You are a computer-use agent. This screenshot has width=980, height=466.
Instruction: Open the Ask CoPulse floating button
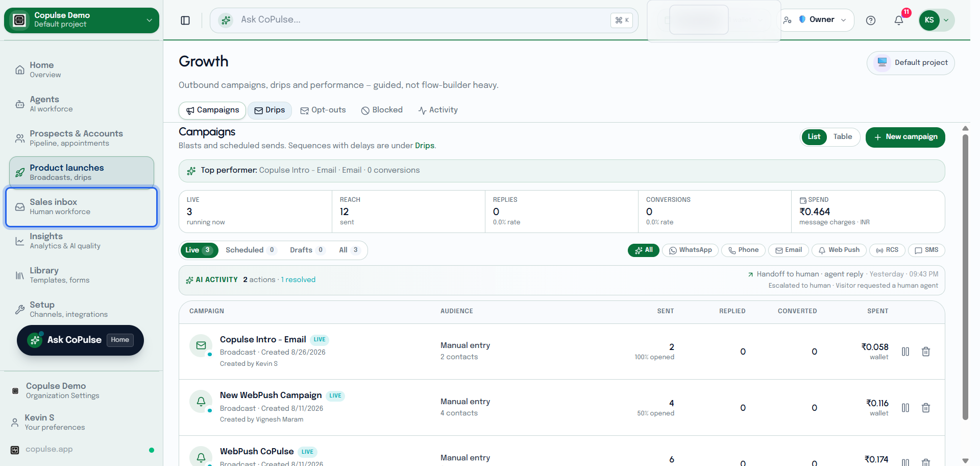pos(80,340)
